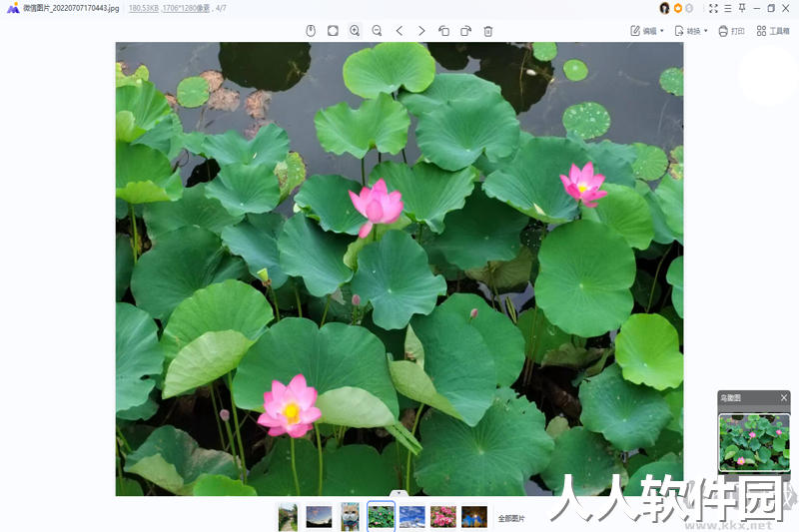Open the 转换 convert dropdown

click(691, 31)
